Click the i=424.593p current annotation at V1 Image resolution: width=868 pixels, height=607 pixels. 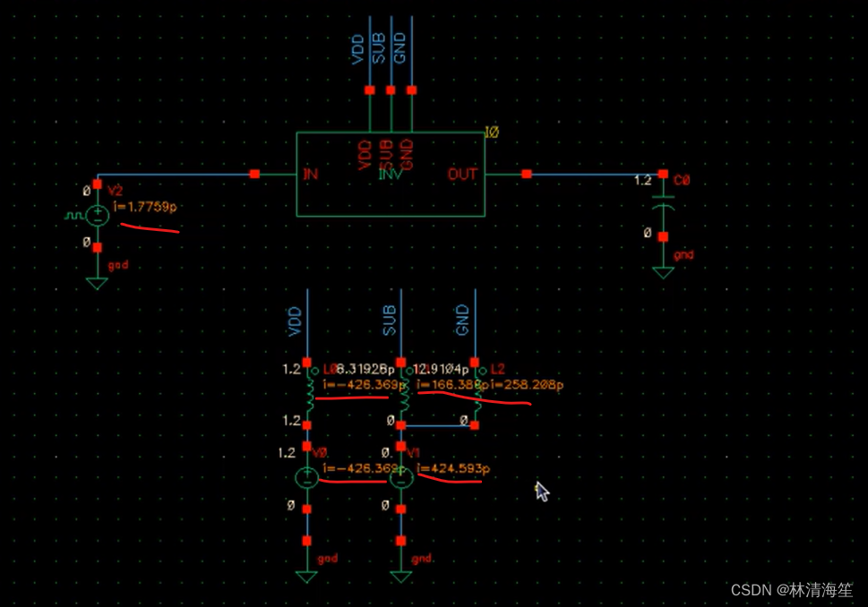[x=453, y=468]
